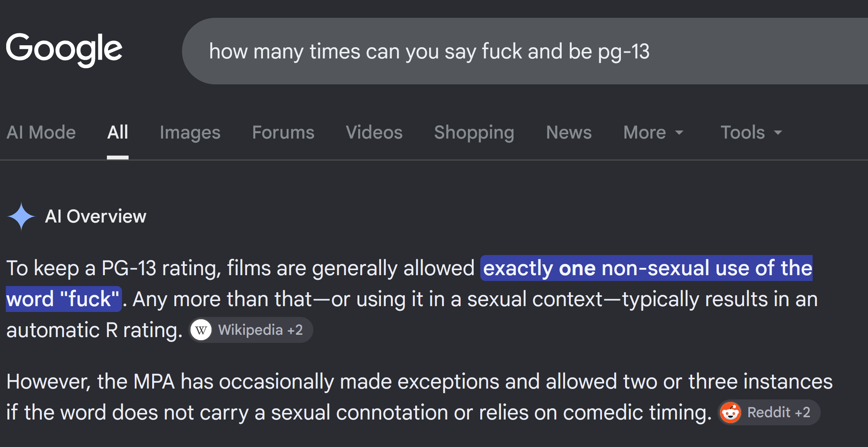Switch to the AI Mode tab
Image resolution: width=868 pixels, height=447 pixels.
41,132
